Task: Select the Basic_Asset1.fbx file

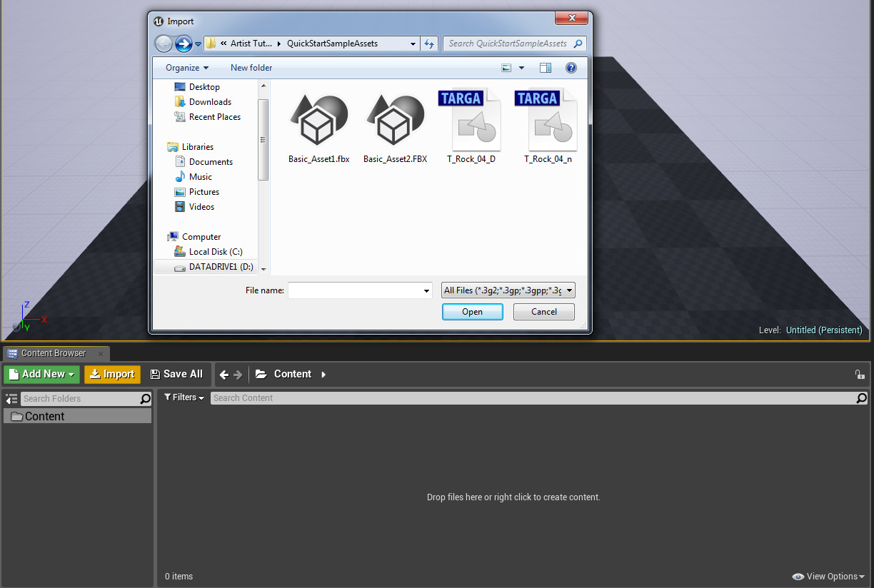Action: pyautogui.click(x=318, y=128)
